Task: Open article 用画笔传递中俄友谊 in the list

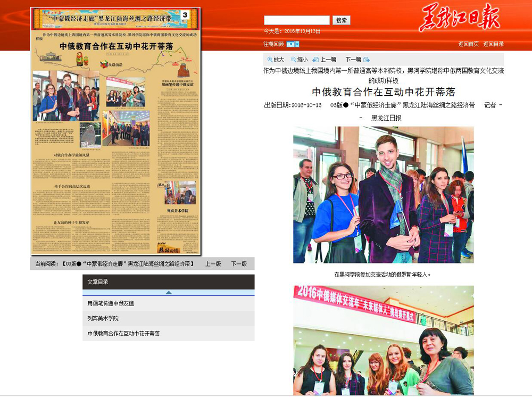Action: pos(111,303)
